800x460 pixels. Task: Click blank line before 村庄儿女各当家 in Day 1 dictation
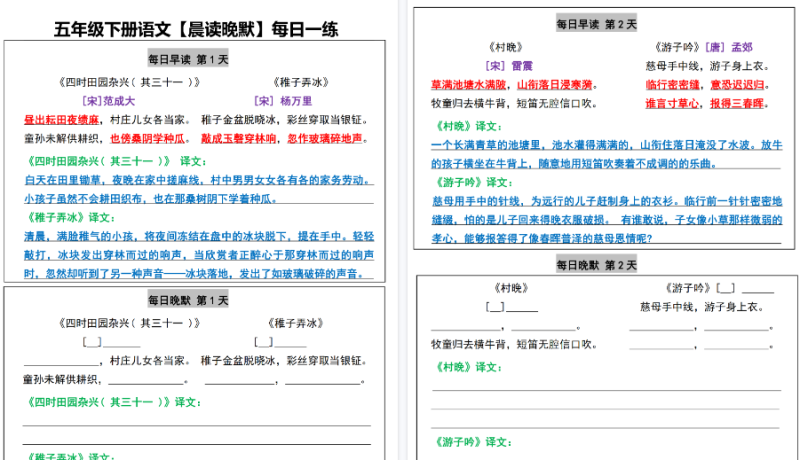[61, 363]
